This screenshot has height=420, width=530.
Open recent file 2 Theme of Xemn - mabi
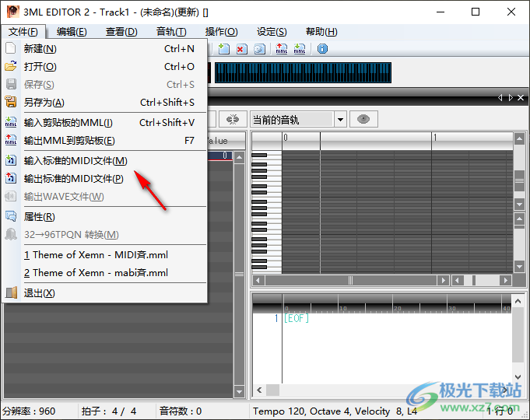coord(105,273)
